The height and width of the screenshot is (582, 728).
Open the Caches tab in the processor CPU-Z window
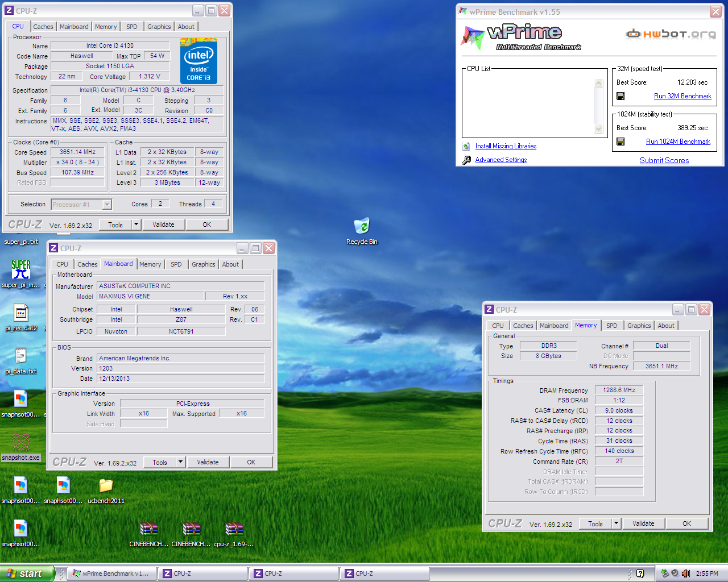click(x=43, y=27)
